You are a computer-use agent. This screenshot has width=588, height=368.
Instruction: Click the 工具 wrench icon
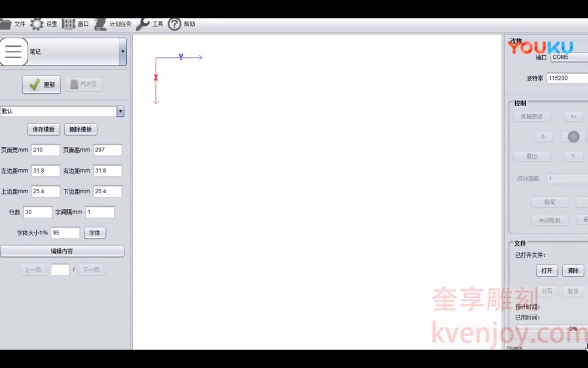[x=143, y=24]
